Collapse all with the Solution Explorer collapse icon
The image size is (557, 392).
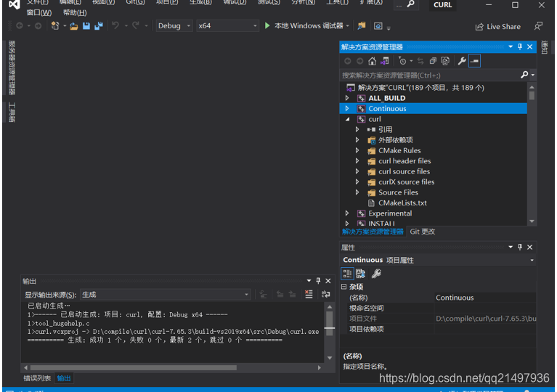point(433,61)
